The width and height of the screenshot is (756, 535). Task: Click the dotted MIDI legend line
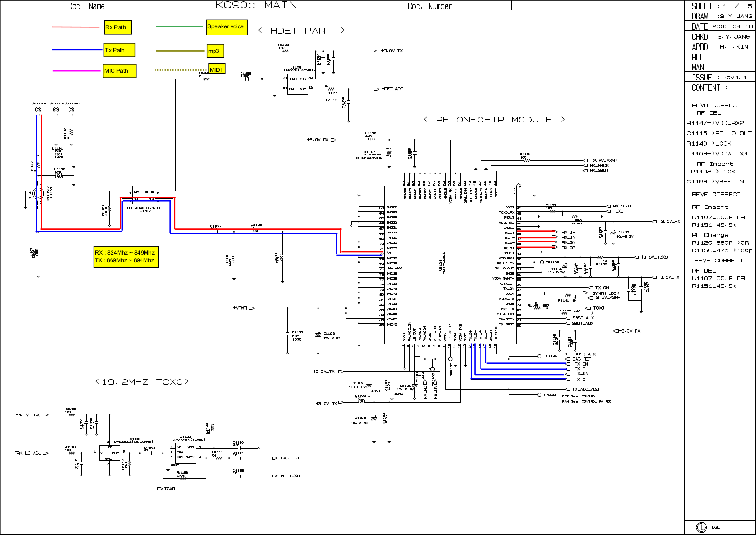(x=182, y=70)
